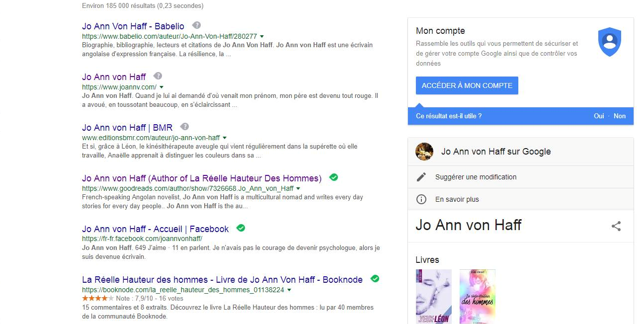The height and width of the screenshot is (324, 644).
Task: Answer Oui to result usefulness question
Action: [599, 116]
